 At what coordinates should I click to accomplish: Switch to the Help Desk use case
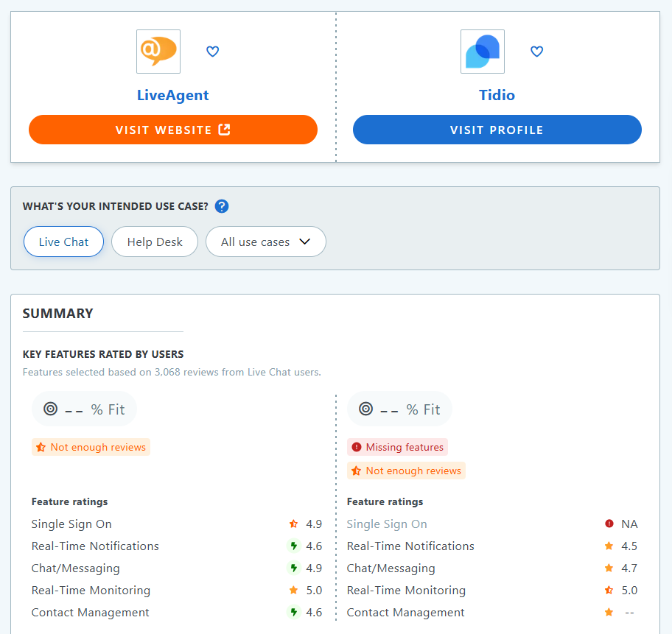click(154, 242)
